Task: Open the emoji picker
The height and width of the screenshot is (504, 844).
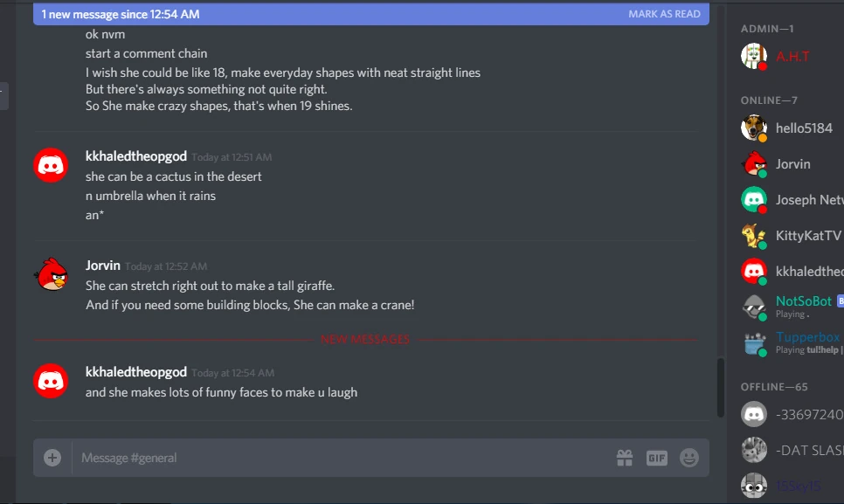Action: coord(689,457)
